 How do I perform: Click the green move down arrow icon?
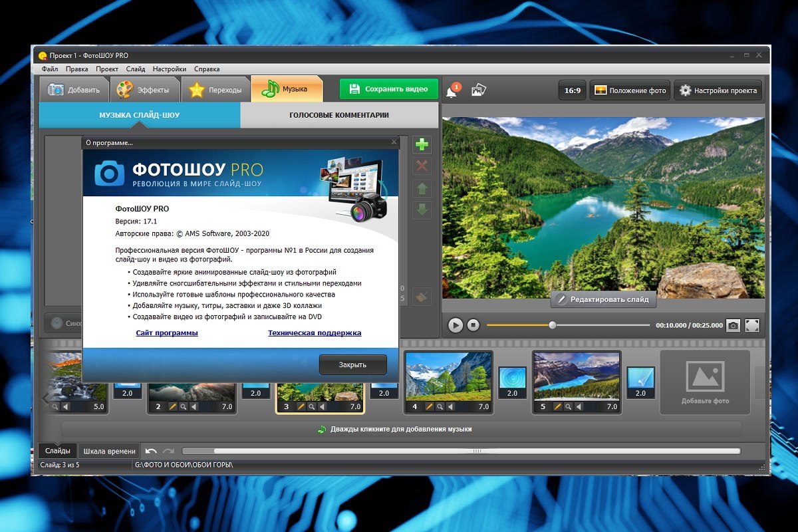422,211
